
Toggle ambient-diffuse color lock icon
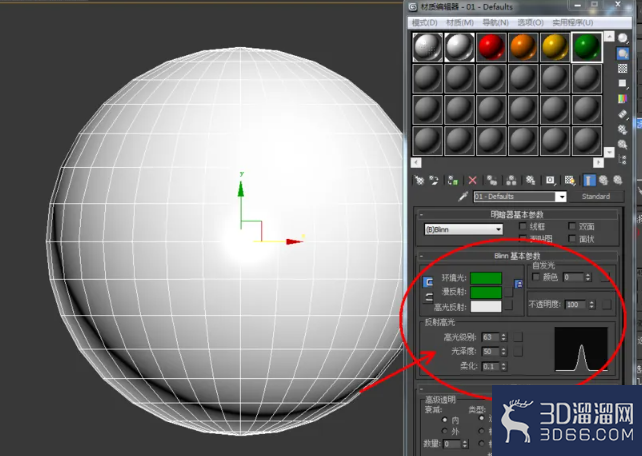pyautogui.click(x=428, y=282)
